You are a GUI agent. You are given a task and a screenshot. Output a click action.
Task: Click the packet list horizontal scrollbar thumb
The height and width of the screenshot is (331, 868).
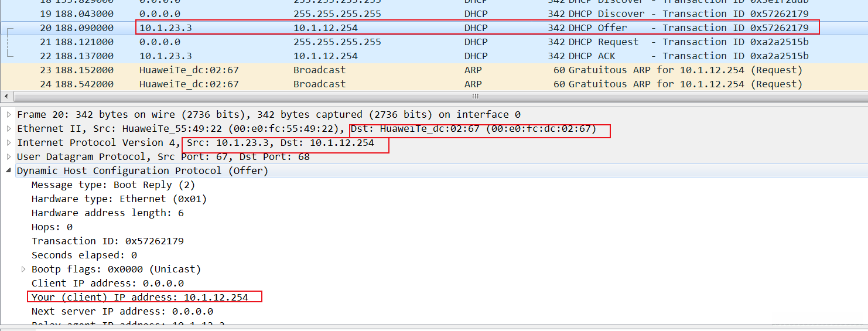(x=475, y=96)
